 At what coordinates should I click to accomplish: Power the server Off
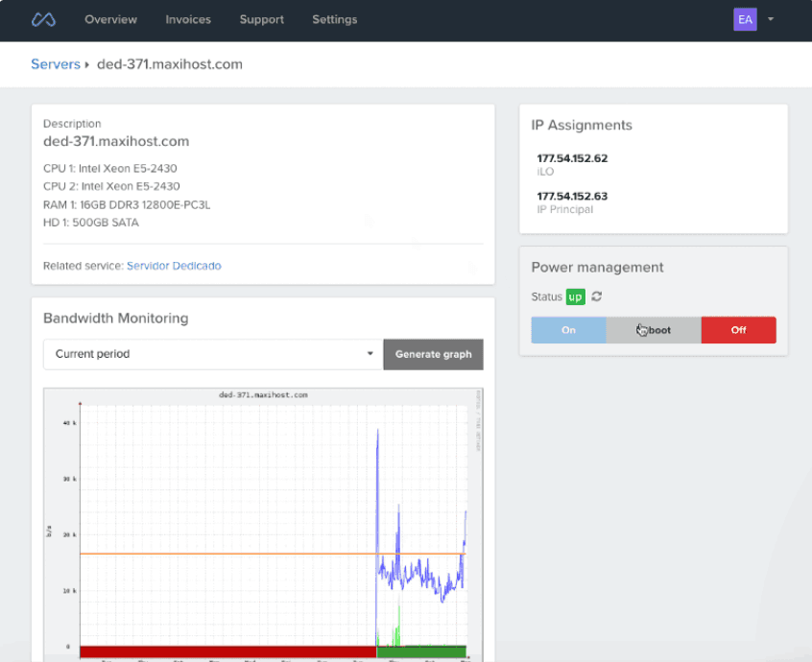click(x=738, y=329)
